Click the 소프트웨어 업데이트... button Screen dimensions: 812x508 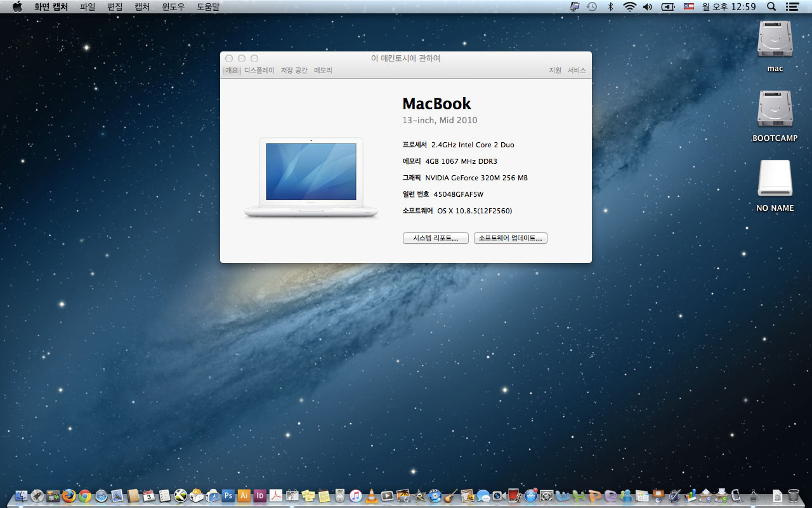510,238
